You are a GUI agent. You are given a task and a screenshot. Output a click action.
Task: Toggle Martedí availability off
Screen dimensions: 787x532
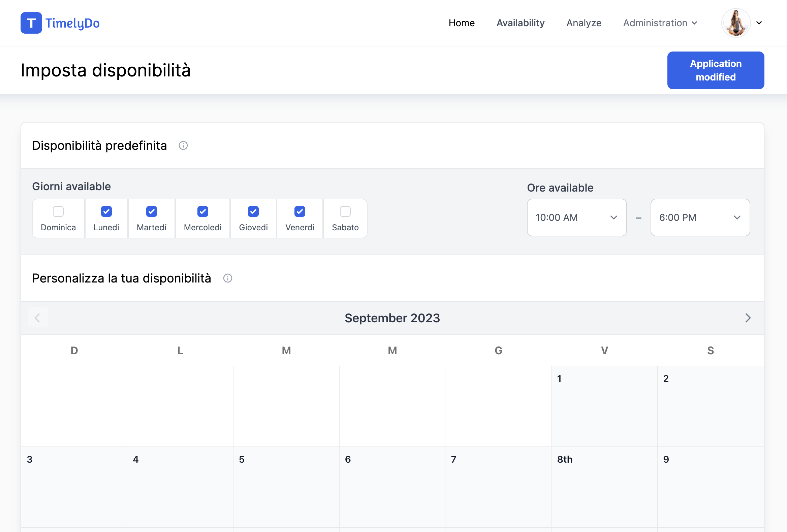click(151, 211)
